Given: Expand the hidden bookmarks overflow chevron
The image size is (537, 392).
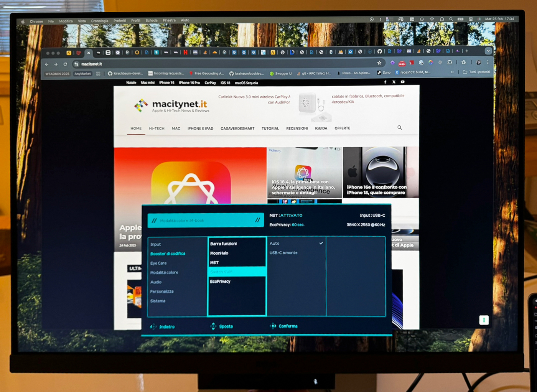Looking at the screenshot, I should 452,72.
